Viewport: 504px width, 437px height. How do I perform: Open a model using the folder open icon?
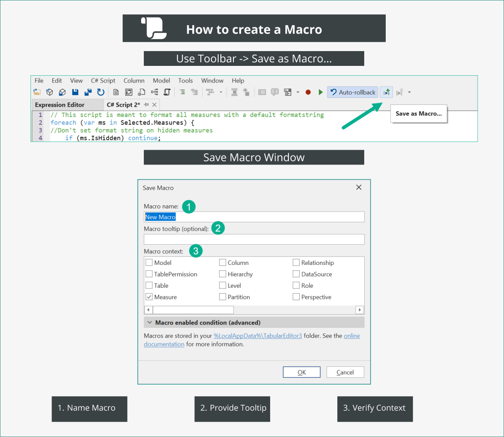tap(38, 92)
